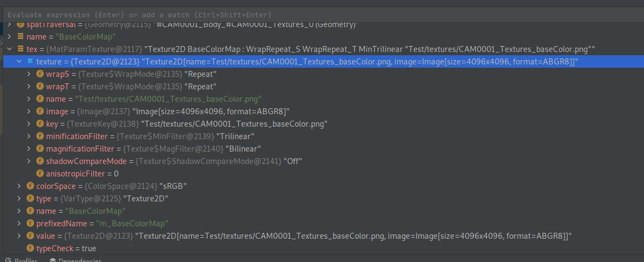Expand the magnificationFilter field

[x=29, y=148]
